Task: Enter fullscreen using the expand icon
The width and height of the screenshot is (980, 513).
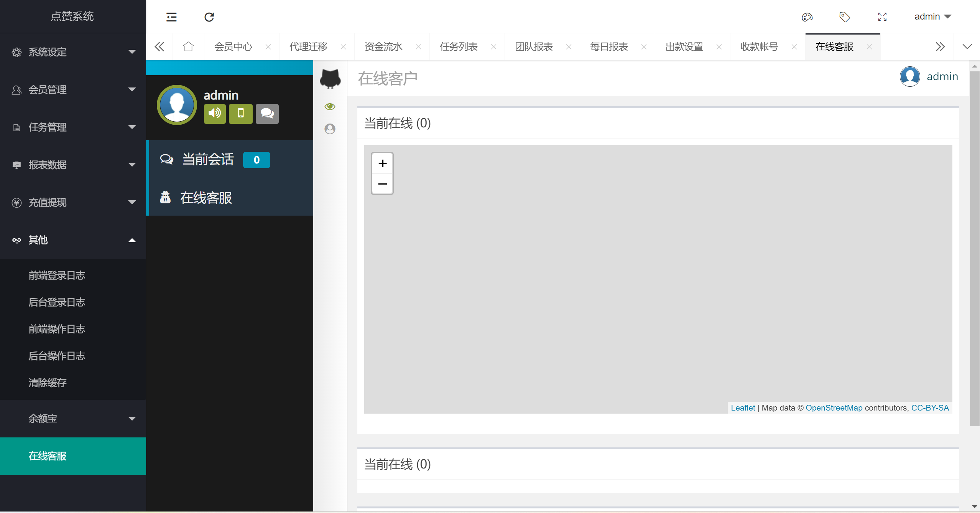Action: [x=882, y=17]
